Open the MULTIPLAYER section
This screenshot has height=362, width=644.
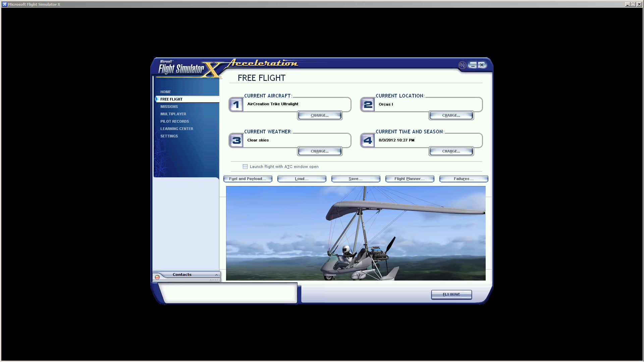(x=173, y=114)
